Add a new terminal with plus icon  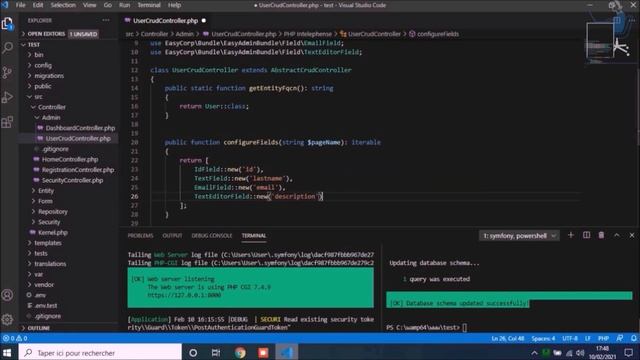coord(571,235)
